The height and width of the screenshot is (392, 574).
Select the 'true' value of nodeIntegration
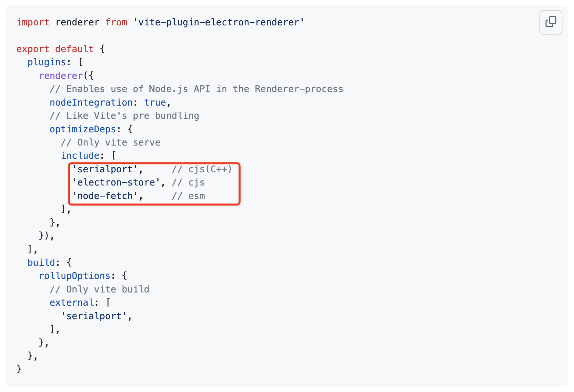pyautogui.click(x=155, y=102)
